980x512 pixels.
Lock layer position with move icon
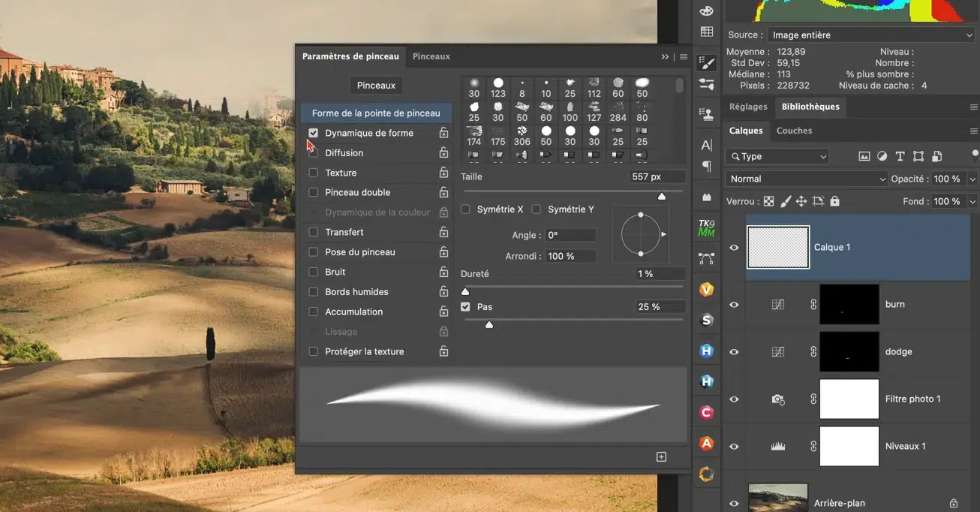pos(801,201)
